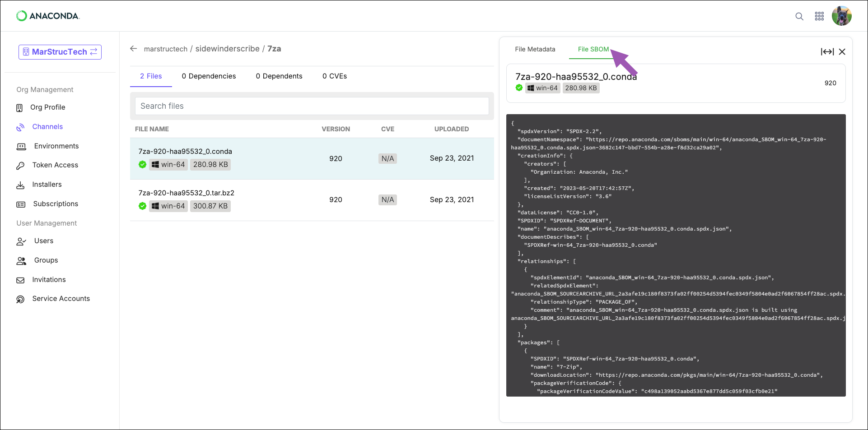Click the Users sidebar icon
868x430 pixels.
[21, 241]
